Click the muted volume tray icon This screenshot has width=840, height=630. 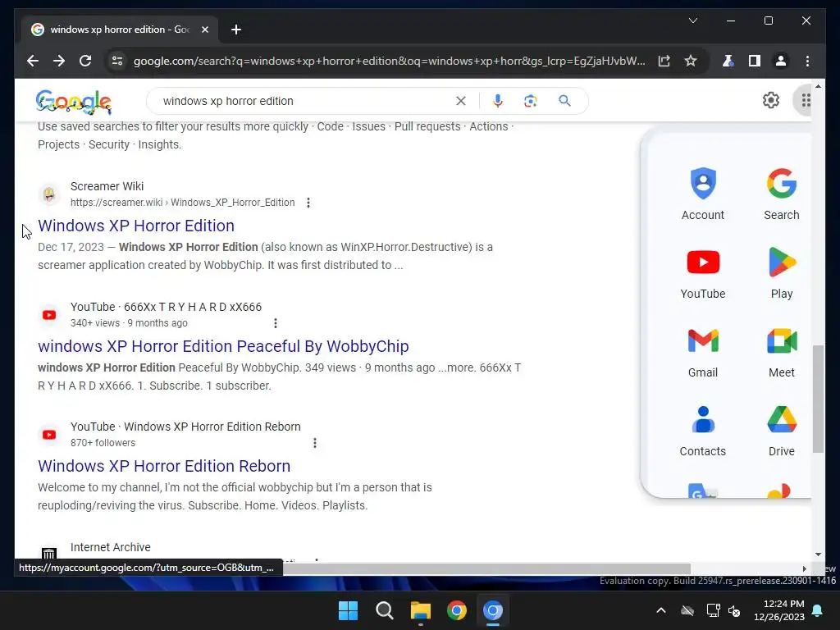(x=734, y=610)
